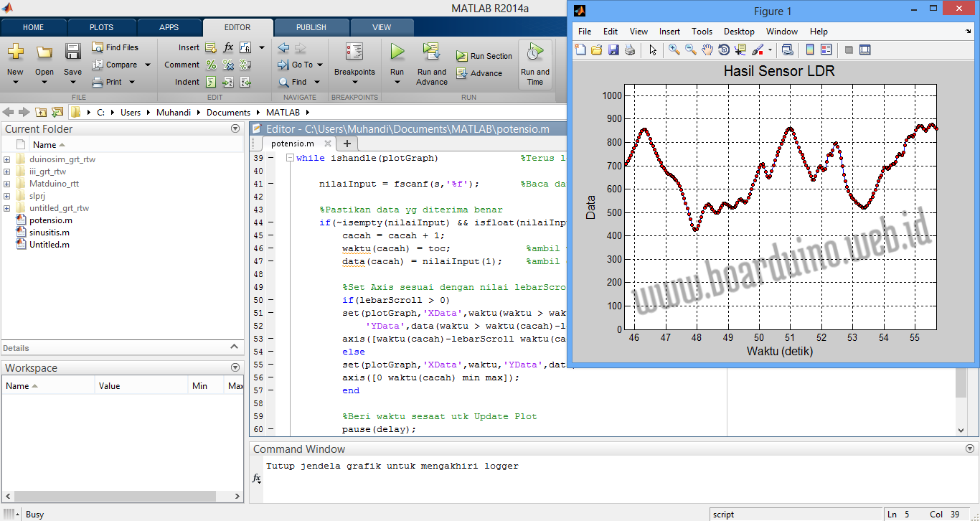Click the Comment percent icon
Viewport: 980px width, 521px height.
[x=211, y=65]
